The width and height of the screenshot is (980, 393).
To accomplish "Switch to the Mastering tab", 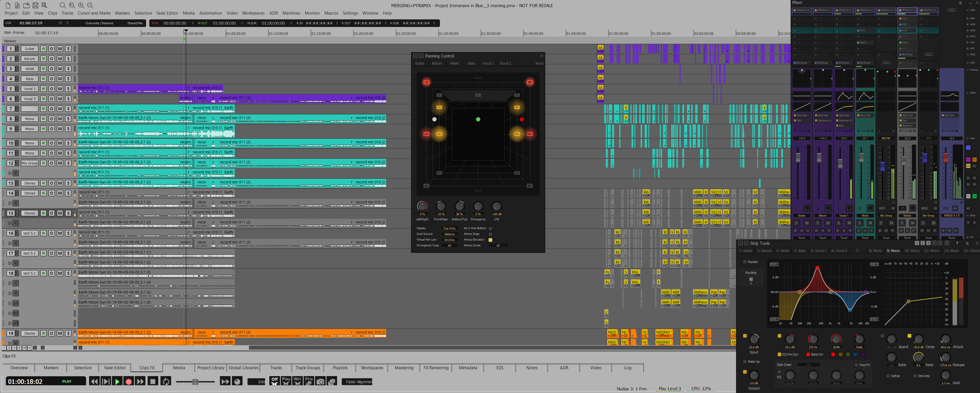I will click(404, 368).
